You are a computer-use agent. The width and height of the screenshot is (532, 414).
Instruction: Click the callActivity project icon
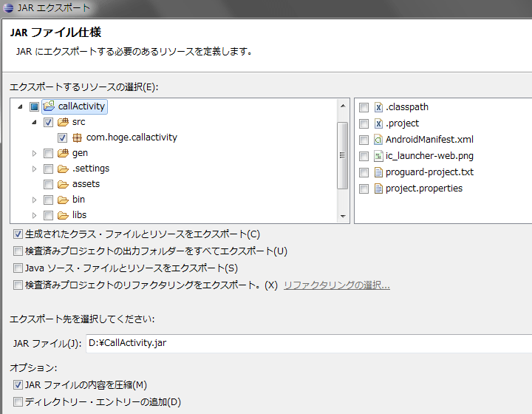[49, 106]
